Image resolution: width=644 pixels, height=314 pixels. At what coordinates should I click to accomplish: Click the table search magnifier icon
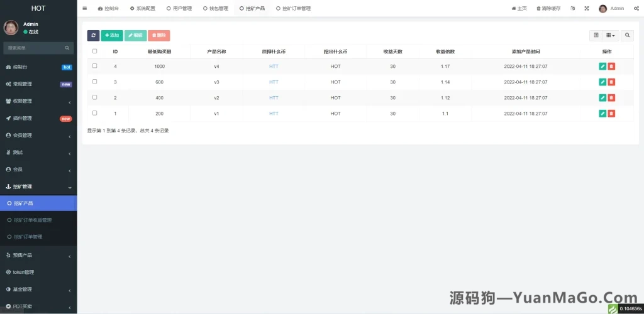627,36
